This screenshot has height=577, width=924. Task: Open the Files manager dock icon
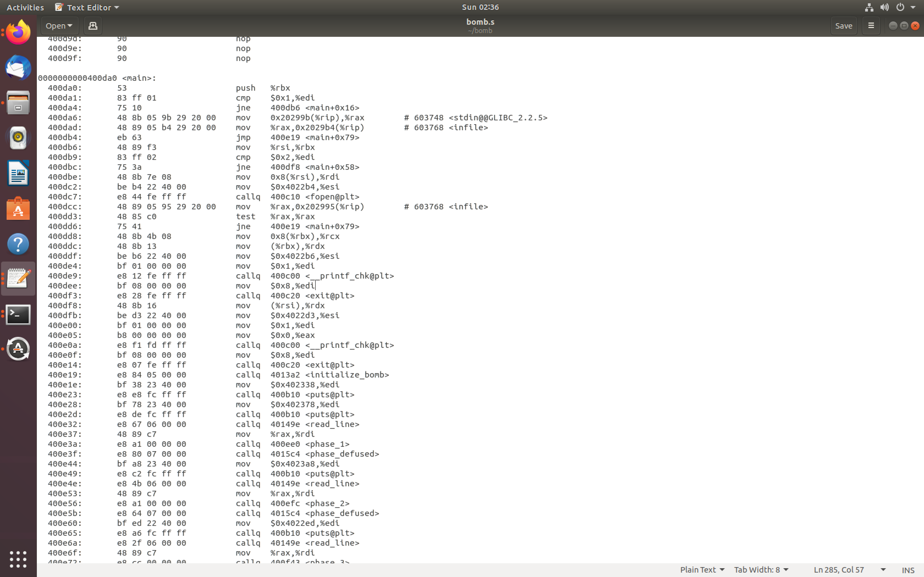[18, 103]
